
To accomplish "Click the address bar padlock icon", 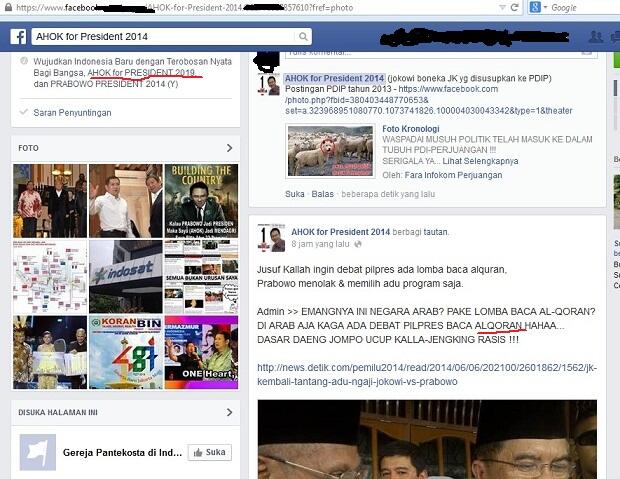I will 8,7.
